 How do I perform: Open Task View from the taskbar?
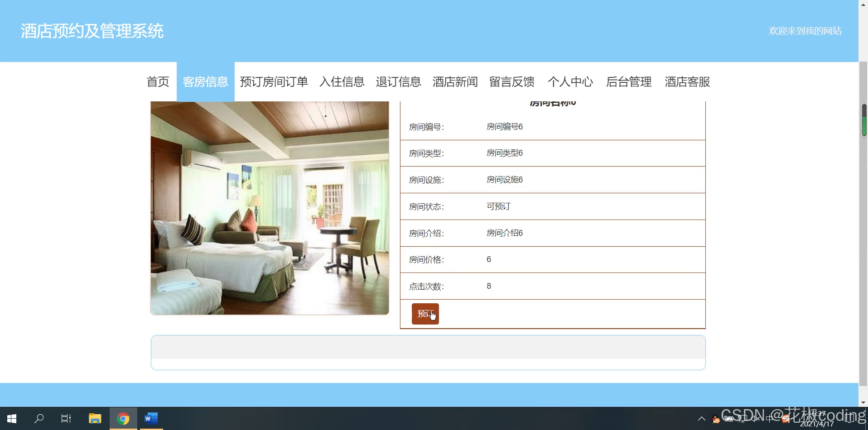(x=66, y=418)
